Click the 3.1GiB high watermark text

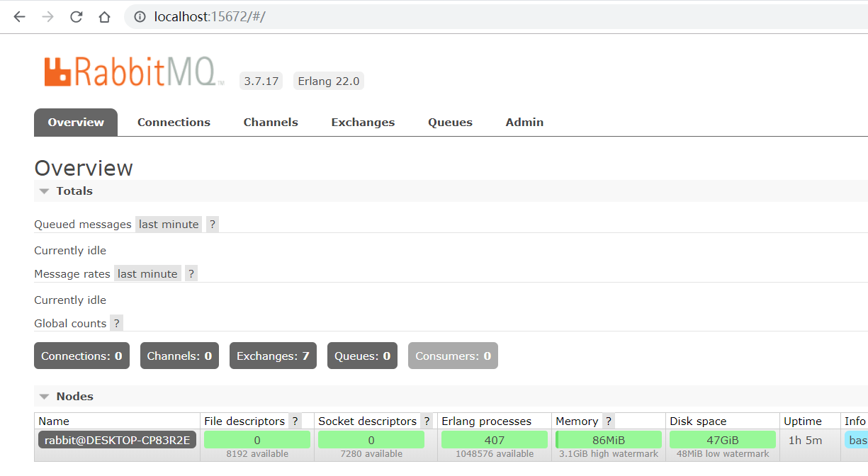609,454
